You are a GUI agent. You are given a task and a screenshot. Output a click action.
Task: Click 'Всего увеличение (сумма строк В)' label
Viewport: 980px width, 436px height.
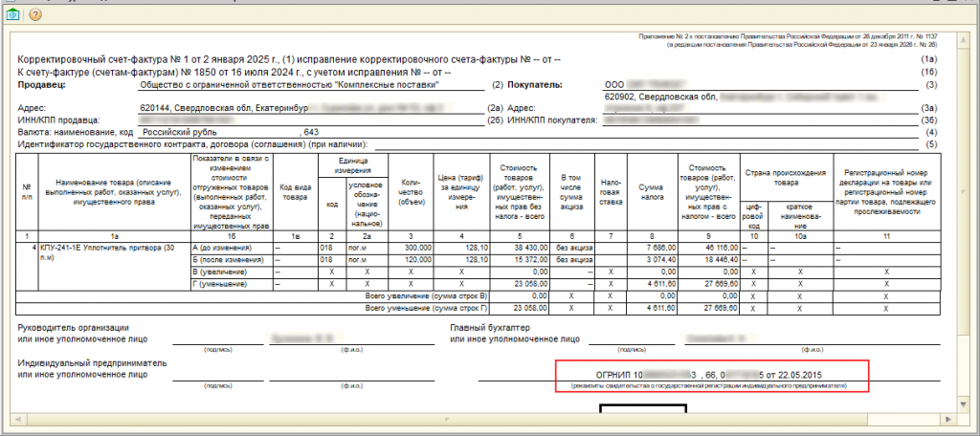[428, 294]
